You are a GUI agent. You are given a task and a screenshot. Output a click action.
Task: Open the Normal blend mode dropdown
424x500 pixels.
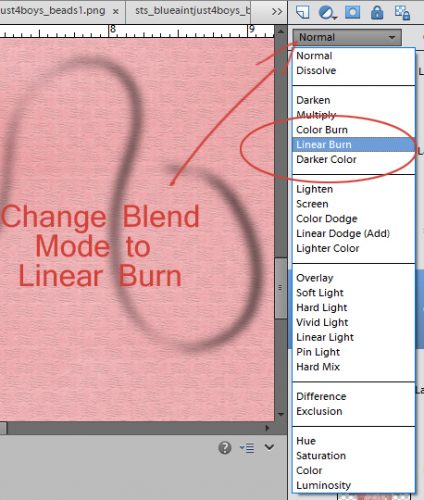point(347,37)
